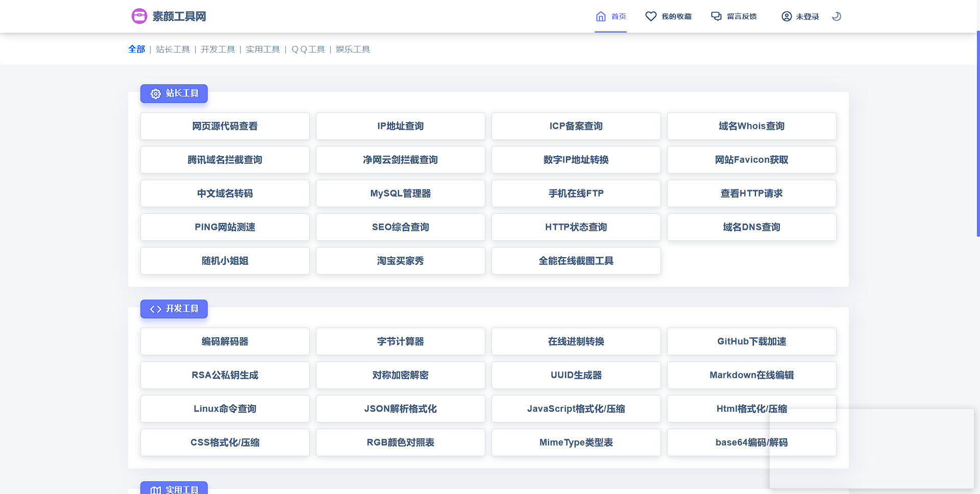Open the IP地址查询 tool
Viewport: 980px width, 494px height.
pyautogui.click(x=401, y=126)
